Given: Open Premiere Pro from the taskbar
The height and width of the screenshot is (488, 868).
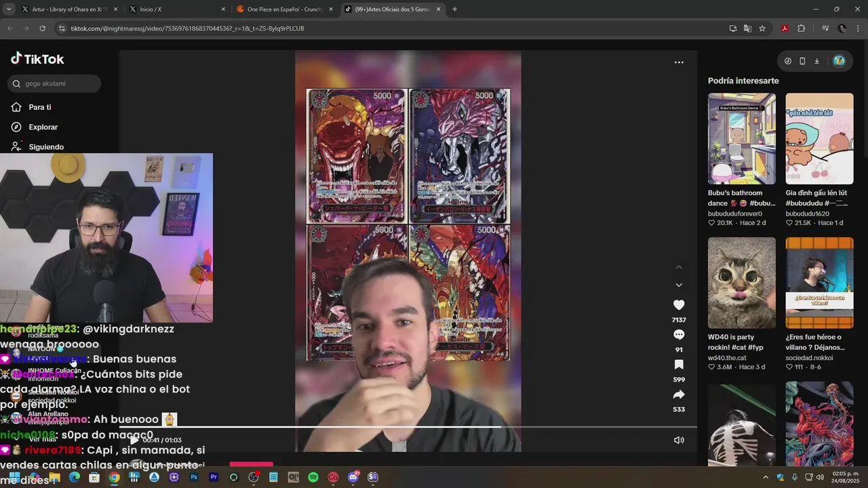Looking at the screenshot, I should pos(214,477).
